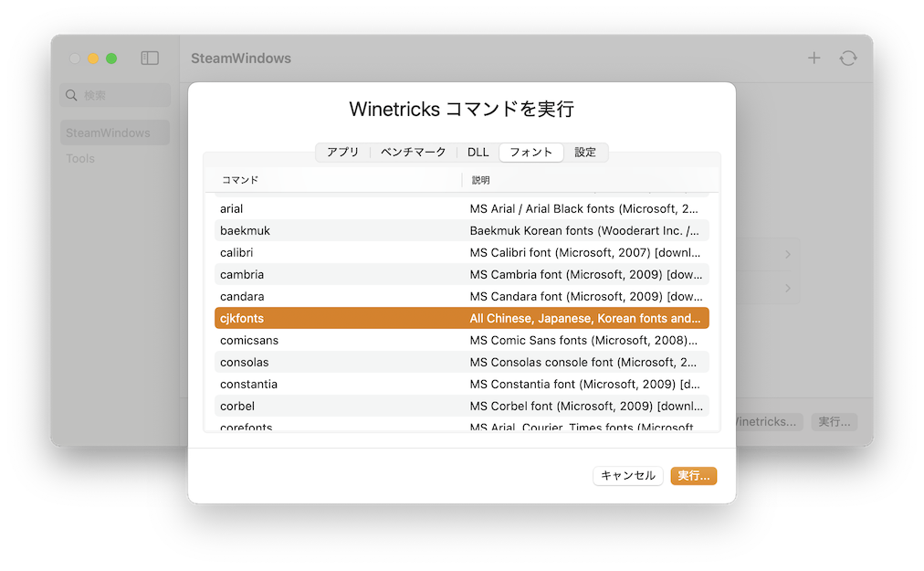924x571 pixels.
Task: Click the circular refresh arrows icon
Action: point(848,58)
